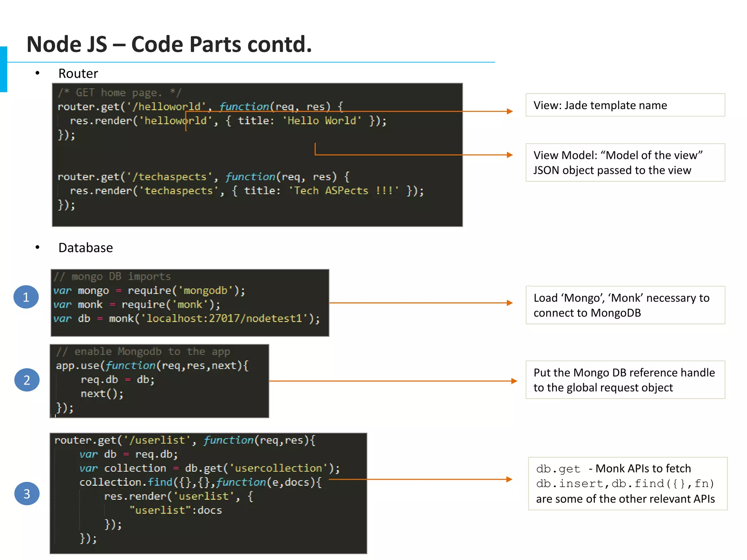Viewport: 747px width, 560px height.
Task: Click the blue circle numbered 3
Action: pyautogui.click(x=27, y=494)
